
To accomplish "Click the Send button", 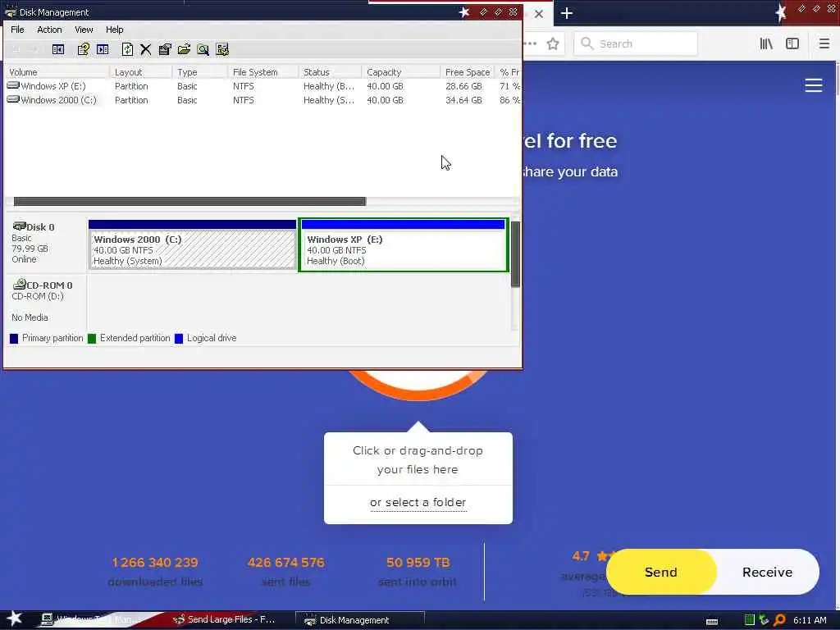I will coord(661,572).
